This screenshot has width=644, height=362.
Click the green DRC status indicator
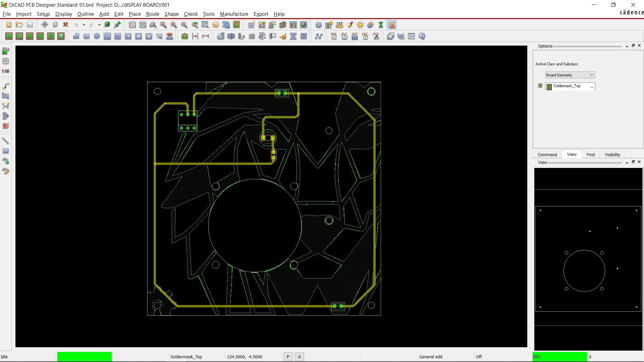click(x=559, y=357)
